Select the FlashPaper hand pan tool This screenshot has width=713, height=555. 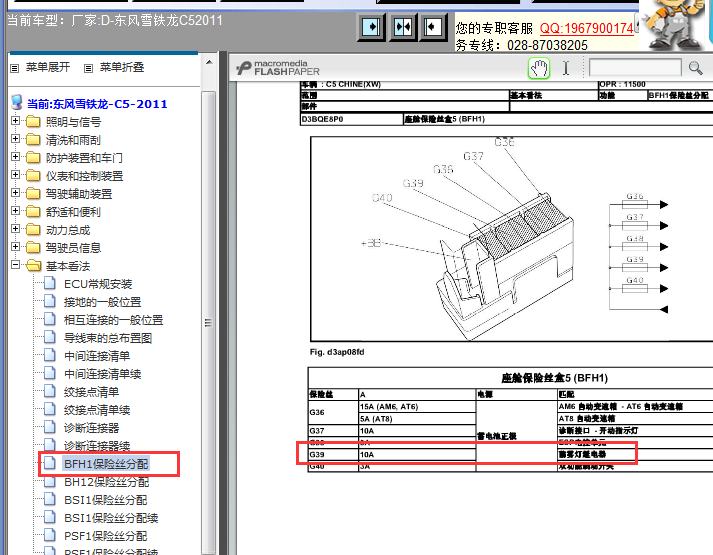[539, 69]
